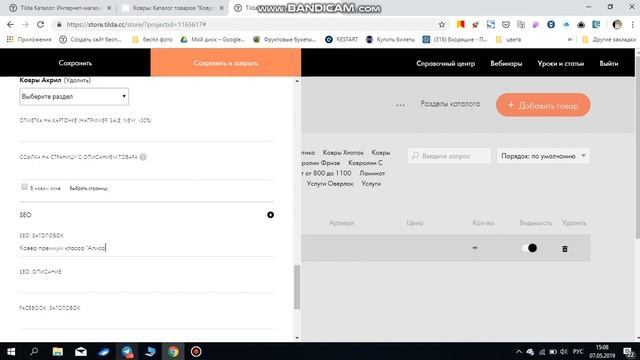Open 'Другие закладки' bookmarks folder
This screenshot has width=640, height=360.
point(609,40)
